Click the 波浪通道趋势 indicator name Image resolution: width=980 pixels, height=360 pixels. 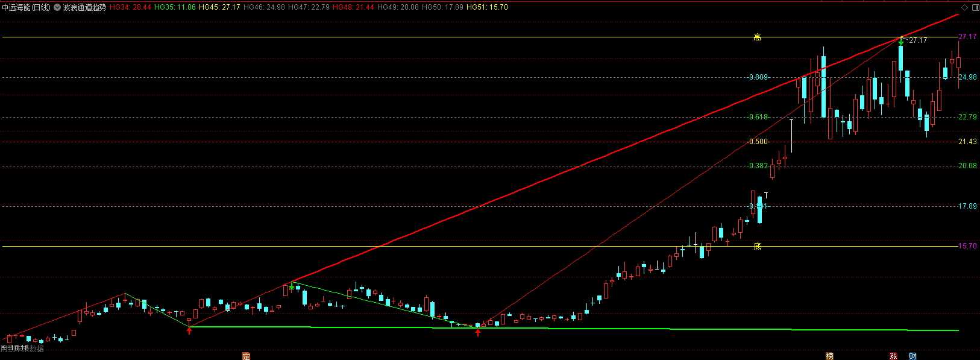click(84, 7)
